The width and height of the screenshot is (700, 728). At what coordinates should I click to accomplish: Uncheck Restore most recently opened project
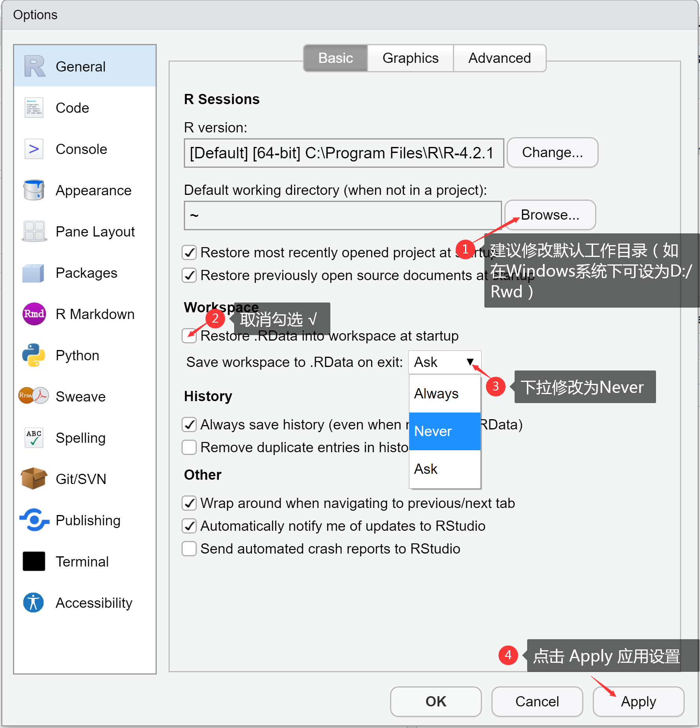click(x=189, y=252)
